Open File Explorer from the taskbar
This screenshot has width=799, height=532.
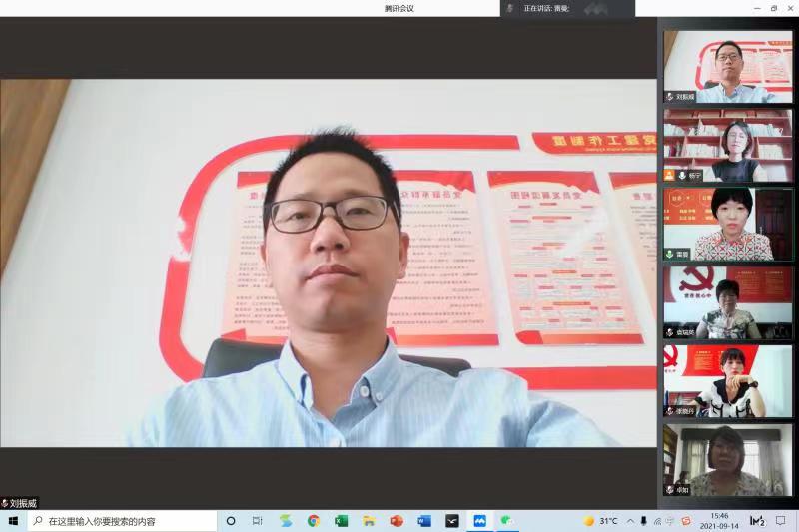tap(369, 521)
